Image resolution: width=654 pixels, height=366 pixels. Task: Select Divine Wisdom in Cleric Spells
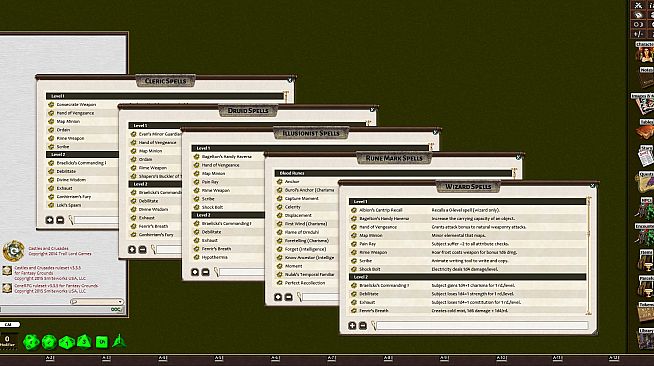point(71,180)
